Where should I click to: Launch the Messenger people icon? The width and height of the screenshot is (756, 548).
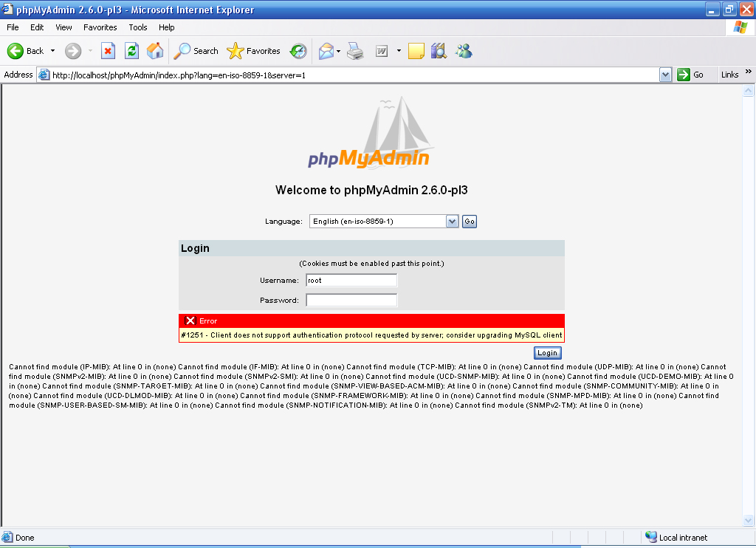click(x=464, y=51)
